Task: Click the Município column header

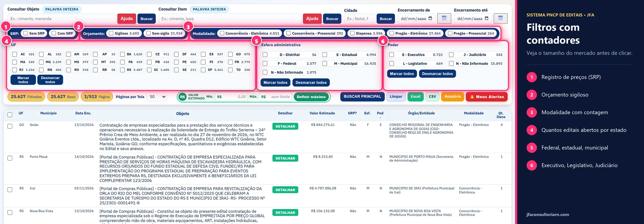Action: click(48, 113)
